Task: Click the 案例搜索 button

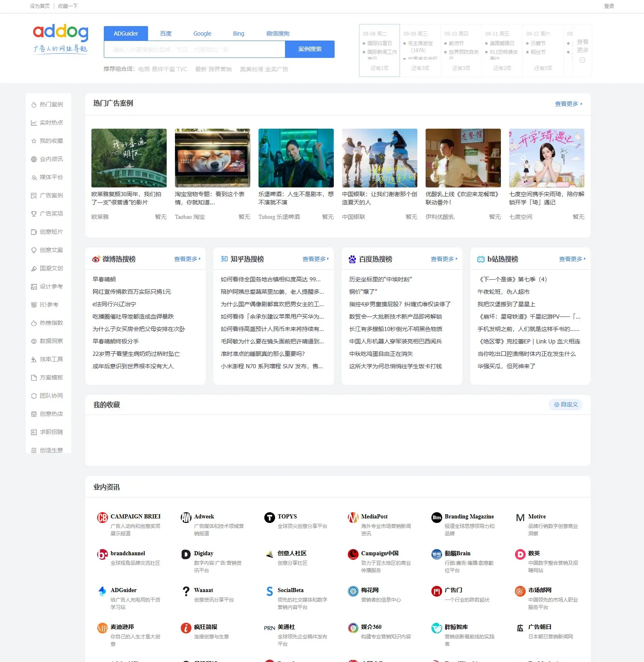Action: click(x=310, y=49)
